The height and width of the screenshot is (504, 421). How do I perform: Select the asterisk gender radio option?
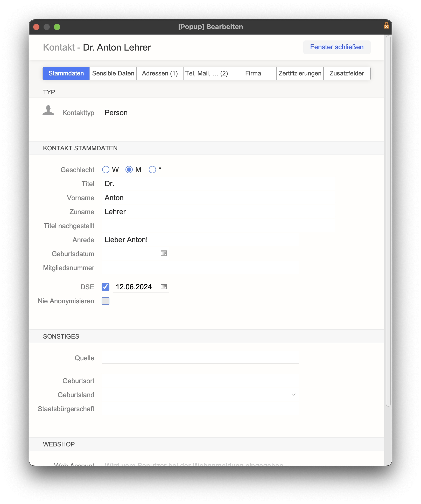152,170
